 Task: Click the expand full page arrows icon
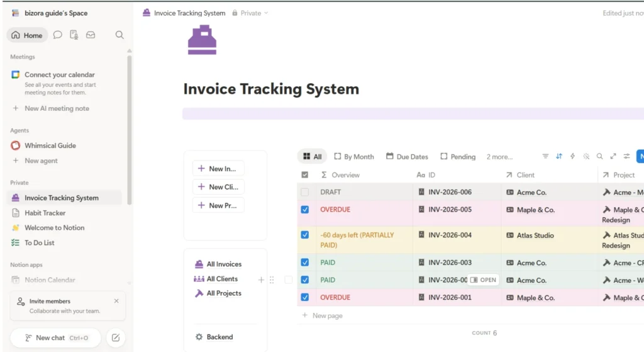pyautogui.click(x=613, y=156)
